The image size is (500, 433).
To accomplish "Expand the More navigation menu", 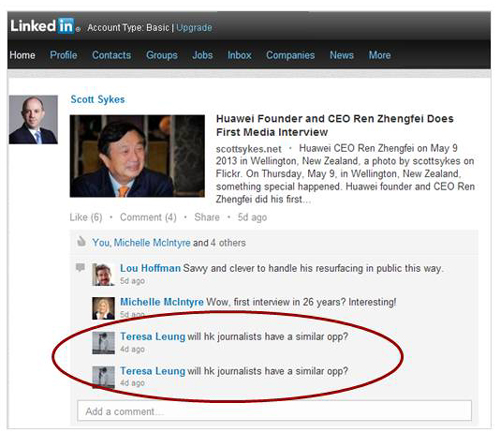I will pyautogui.click(x=380, y=55).
